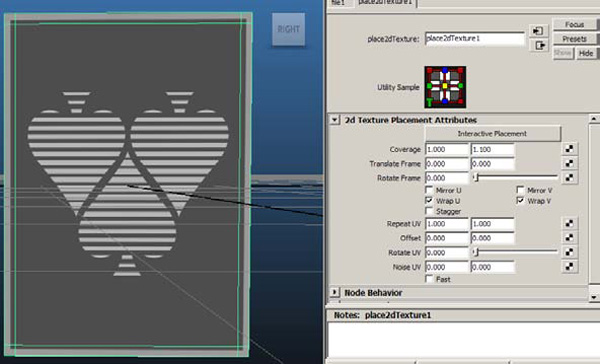This screenshot has height=364, width=600.
Task: Toggle the Wrap V checkbox
Action: [520, 201]
